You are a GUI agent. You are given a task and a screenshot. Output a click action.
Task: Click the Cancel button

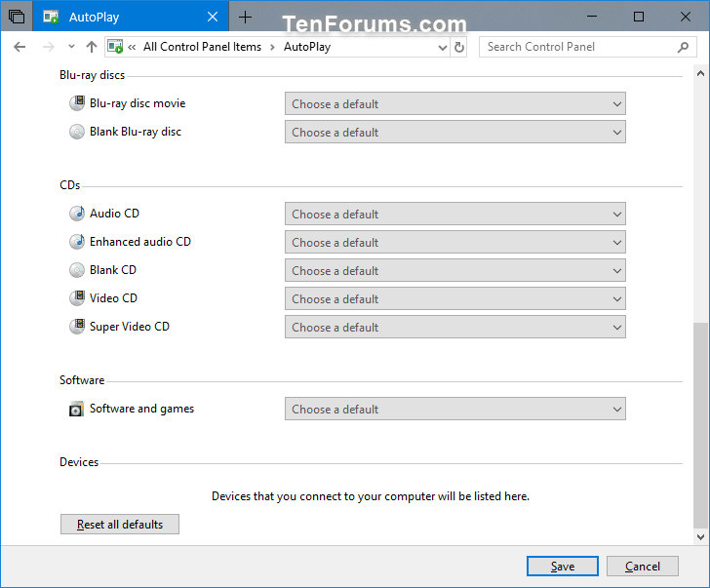point(642,567)
